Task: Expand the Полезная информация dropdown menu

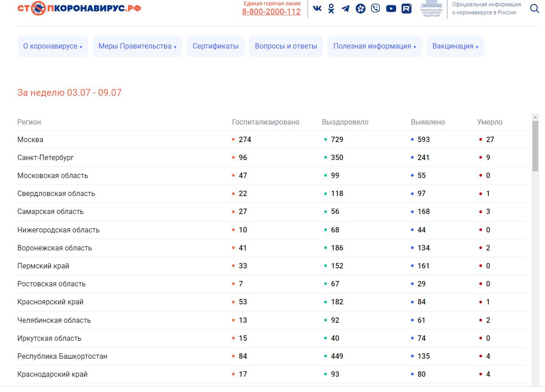Action: 375,46
